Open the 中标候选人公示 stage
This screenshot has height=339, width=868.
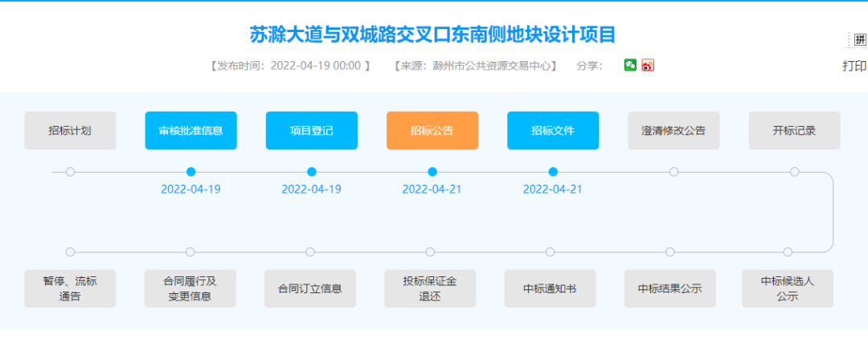click(x=788, y=288)
